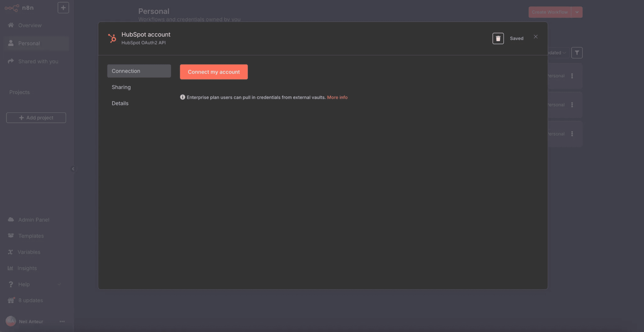Open Variables page

pos(29,252)
